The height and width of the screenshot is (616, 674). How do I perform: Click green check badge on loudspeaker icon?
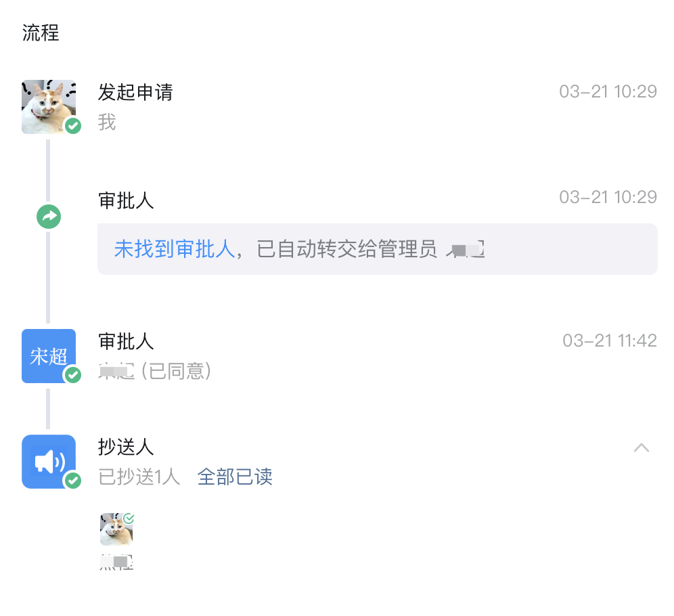pos(73,481)
